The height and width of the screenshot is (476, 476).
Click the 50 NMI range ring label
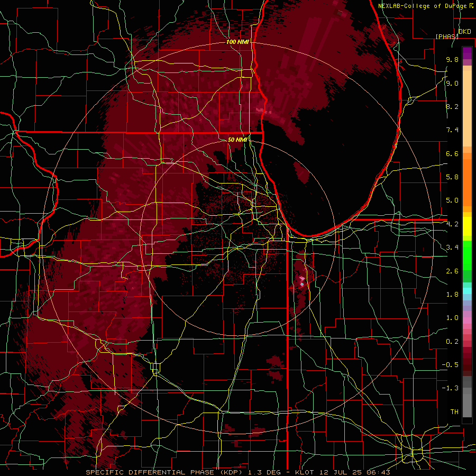[237, 140]
